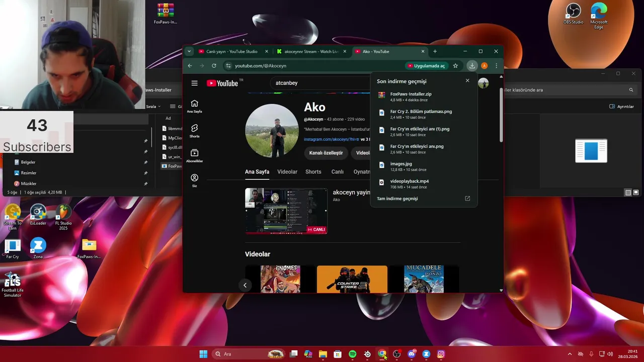Open Siz in YouTube sidebar
The height and width of the screenshot is (362, 644).
(194, 180)
